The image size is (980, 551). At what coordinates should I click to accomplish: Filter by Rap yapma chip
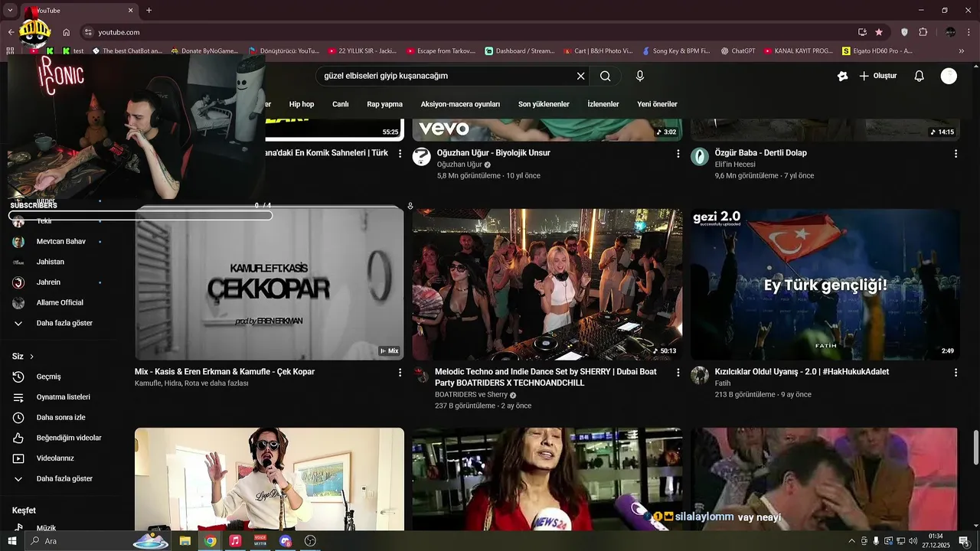384,104
